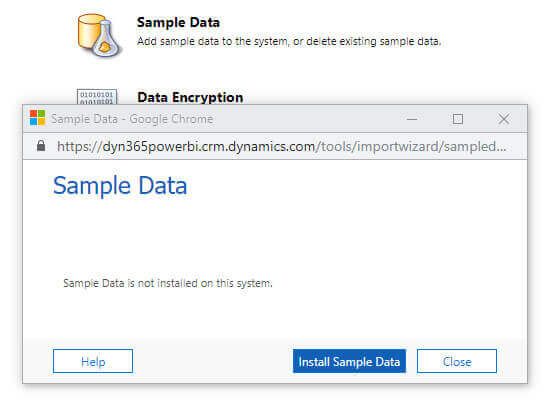Open the Sample Data database flask icon
Viewport: 547px width, 403px height.
tap(100, 35)
